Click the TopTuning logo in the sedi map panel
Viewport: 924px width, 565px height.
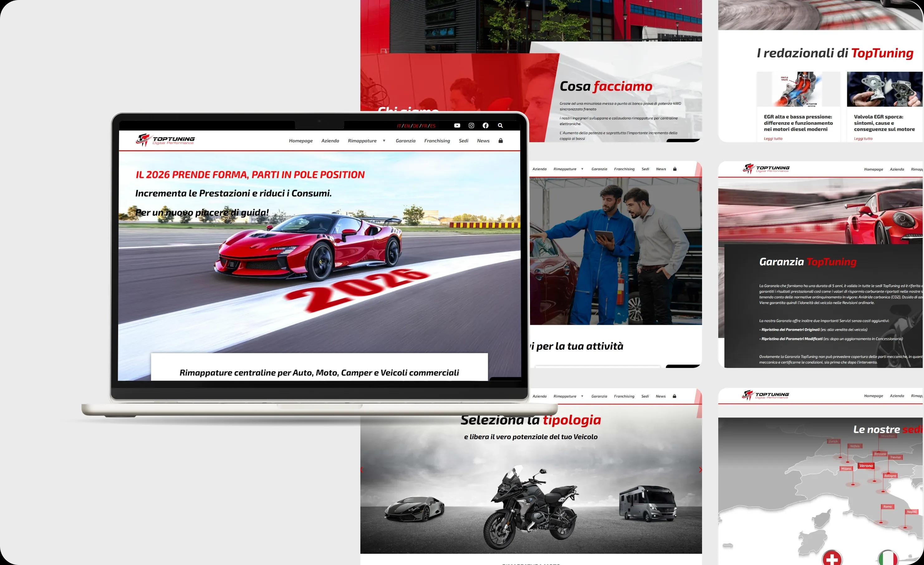[x=765, y=395]
